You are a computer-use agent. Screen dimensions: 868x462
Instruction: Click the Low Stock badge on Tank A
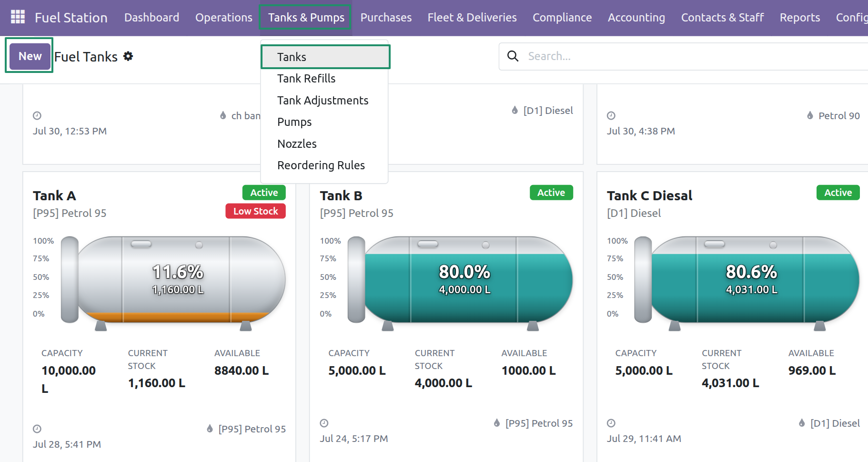[255, 211]
